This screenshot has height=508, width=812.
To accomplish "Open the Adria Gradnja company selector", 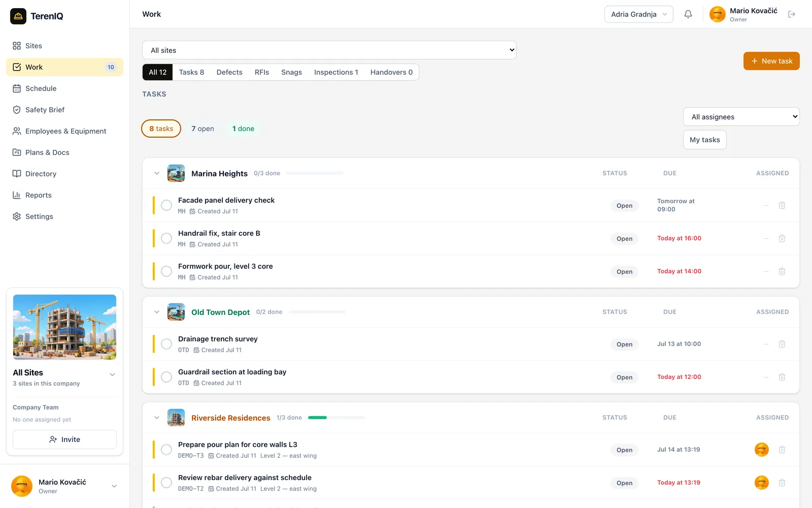I will (x=638, y=14).
